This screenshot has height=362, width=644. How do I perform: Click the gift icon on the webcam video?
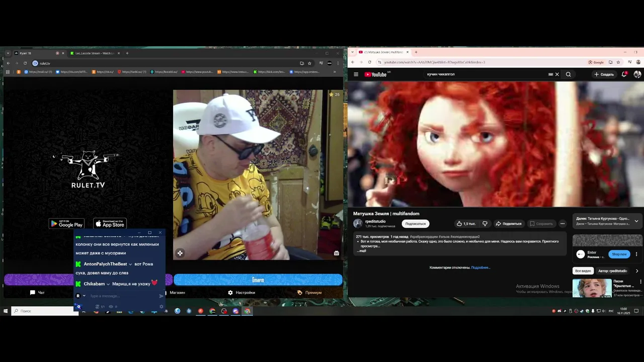337,253
